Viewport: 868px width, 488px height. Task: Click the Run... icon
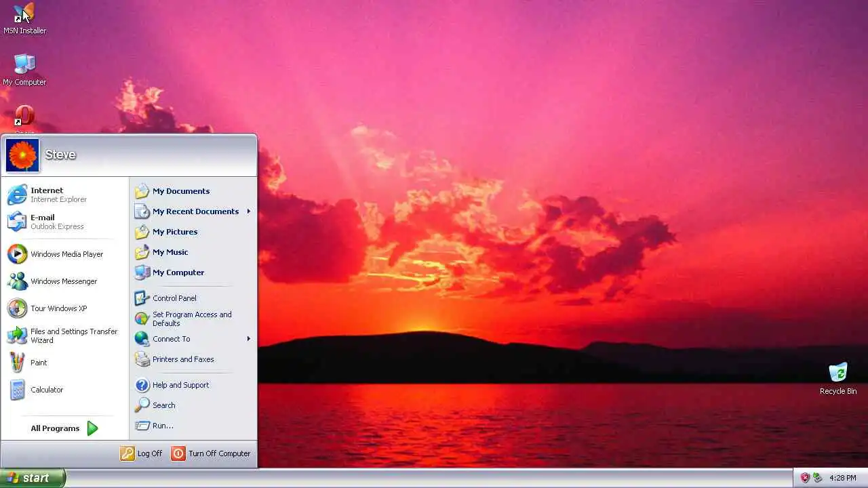142,426
